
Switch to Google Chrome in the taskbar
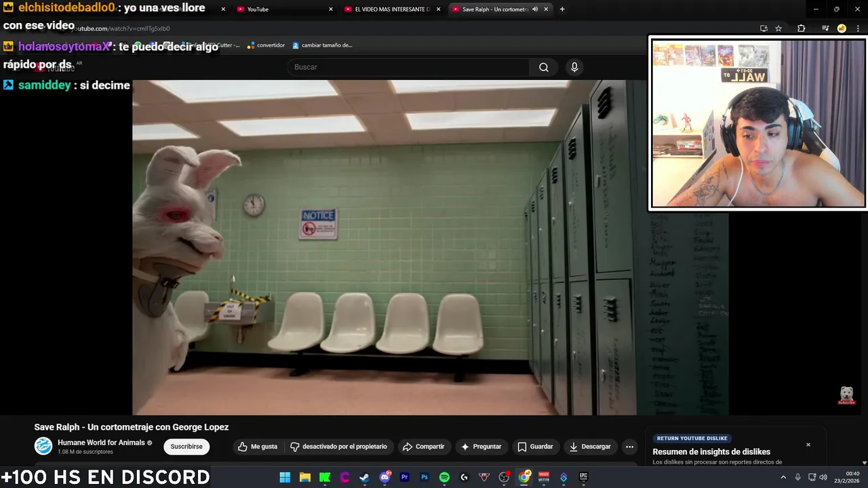click(x=524, y=477)
